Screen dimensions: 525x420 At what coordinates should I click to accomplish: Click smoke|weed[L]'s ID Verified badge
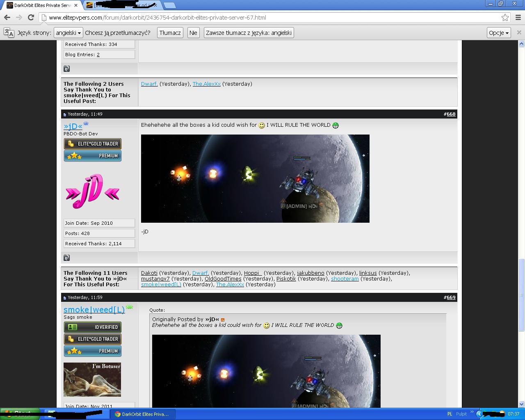pos(93,327)
